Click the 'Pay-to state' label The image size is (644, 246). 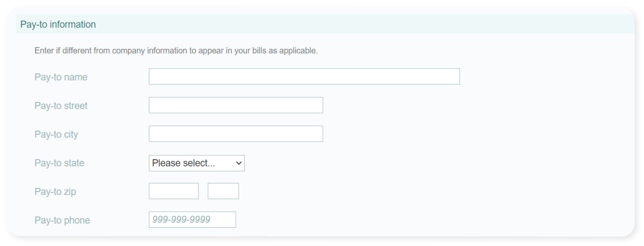59,163
